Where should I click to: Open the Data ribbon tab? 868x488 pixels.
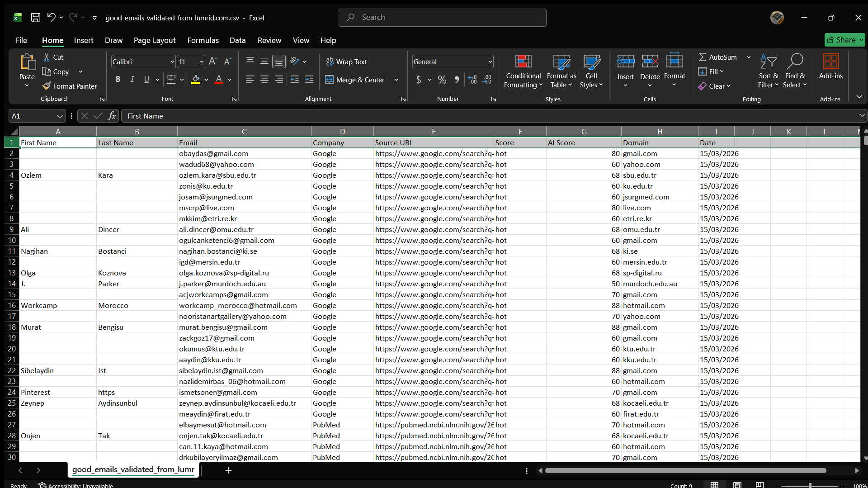(237, 40)
